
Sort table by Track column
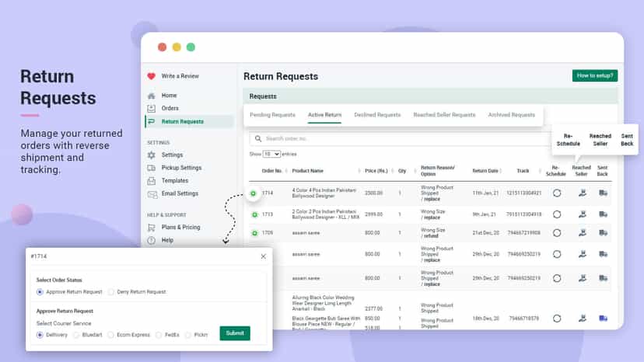click(523, 171)
